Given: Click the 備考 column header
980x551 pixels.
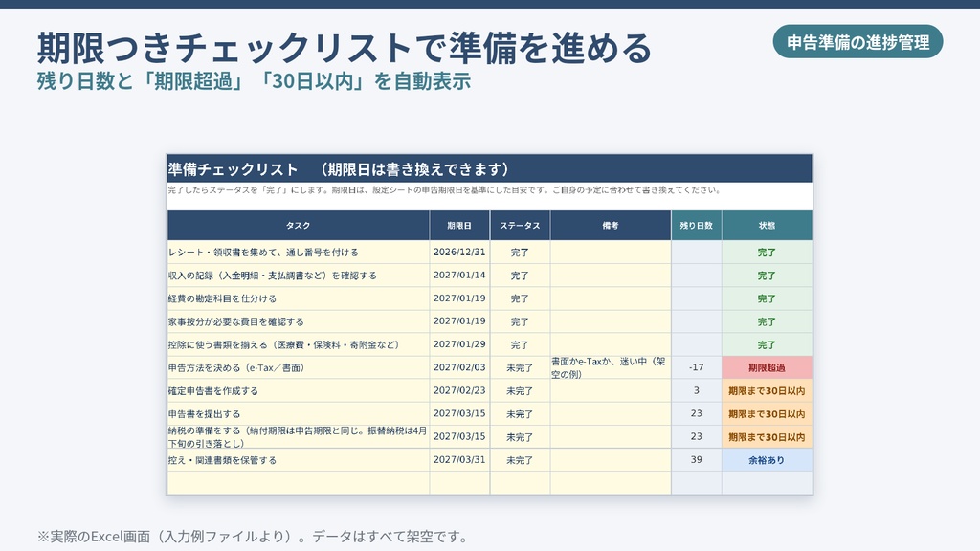Looking at the screenshot, I should pyautogui.click(x=611, y=226).
